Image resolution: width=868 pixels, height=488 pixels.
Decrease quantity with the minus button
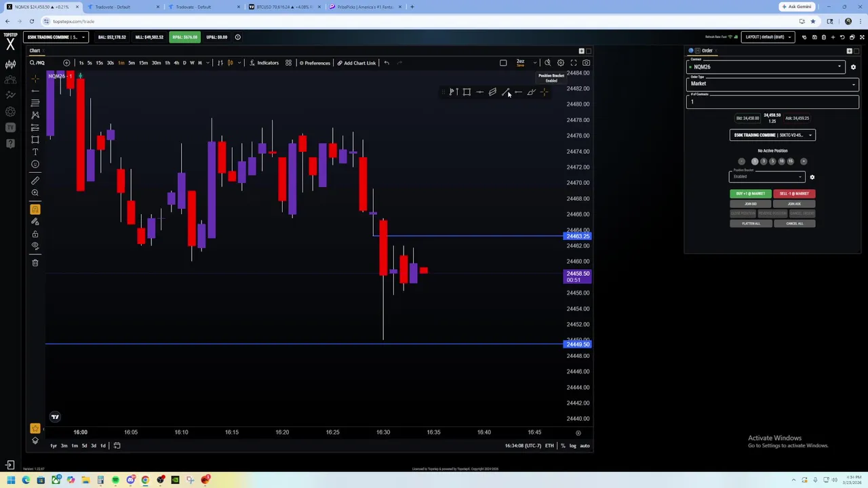pos(741,161)
